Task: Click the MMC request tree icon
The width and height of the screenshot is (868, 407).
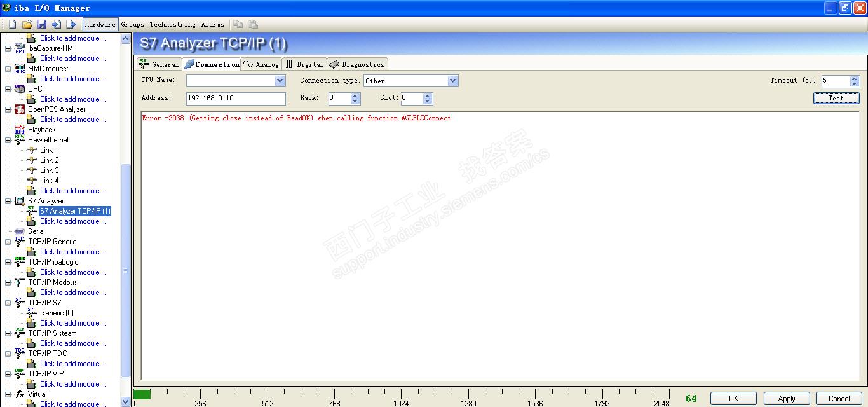Action: click(x=20, y=69)
